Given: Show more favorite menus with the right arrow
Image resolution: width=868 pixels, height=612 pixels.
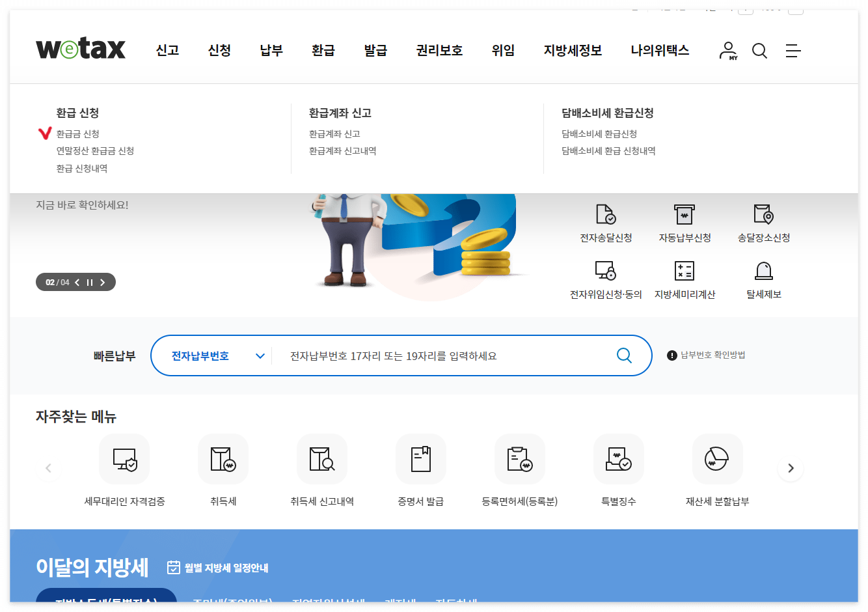Looking at the screenshot, I should click(x=791, y=467).
